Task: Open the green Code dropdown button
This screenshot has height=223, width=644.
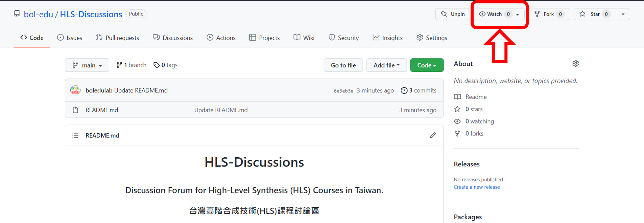Action: [x=427, y=65]
